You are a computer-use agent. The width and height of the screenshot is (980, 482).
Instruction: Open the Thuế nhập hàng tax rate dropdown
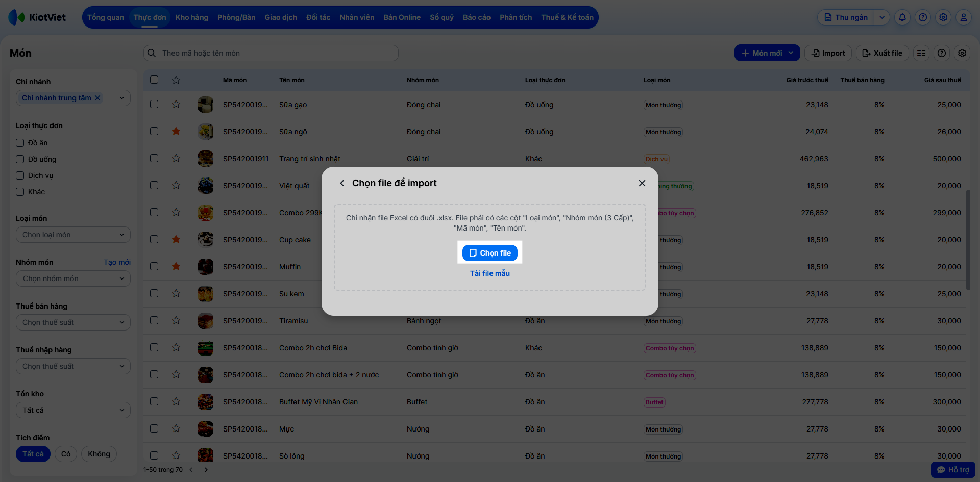[x=73, y=366]
